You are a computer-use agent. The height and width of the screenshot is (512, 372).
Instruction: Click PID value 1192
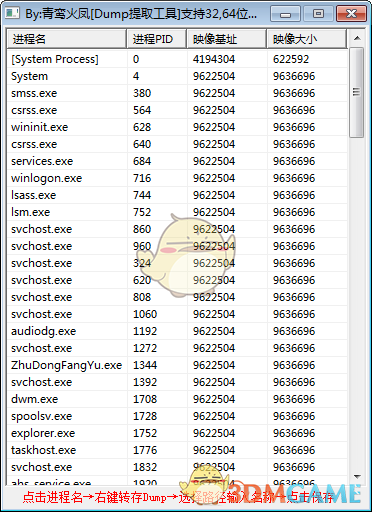click(x=145, y=331)
